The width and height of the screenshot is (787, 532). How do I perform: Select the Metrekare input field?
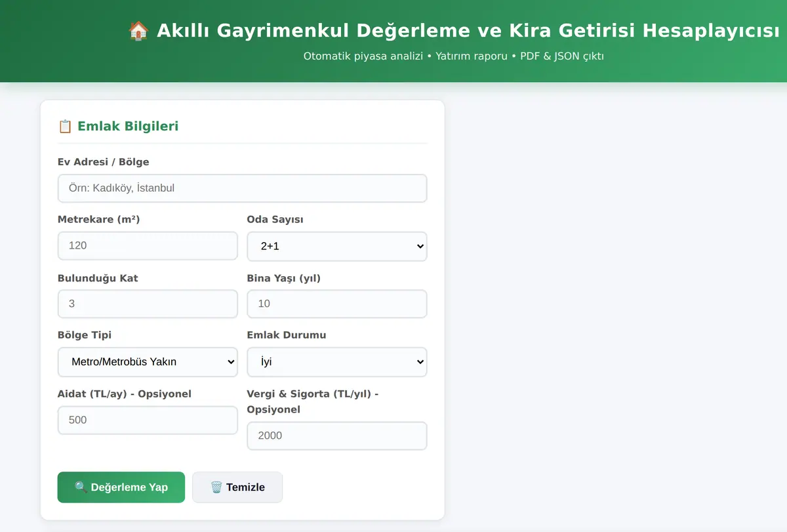tap(148, 246)
